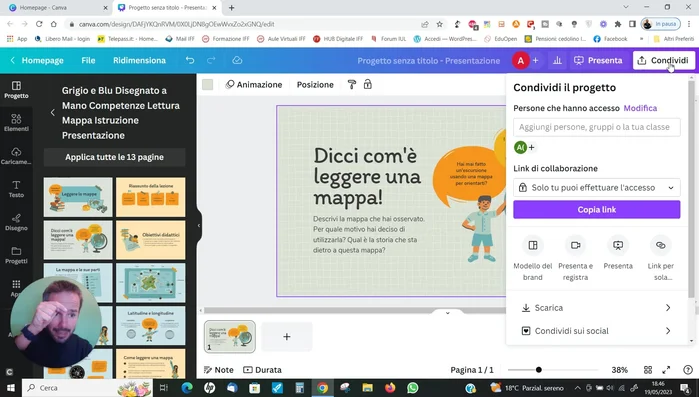This screenshot has height=397, width=699.
Task: Select Link per sola visualizzazione option
Action: [661, 258]
